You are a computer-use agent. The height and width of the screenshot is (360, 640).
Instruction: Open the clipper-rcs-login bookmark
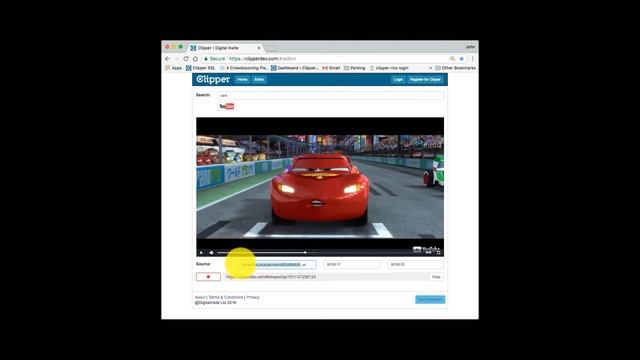pos(389,68)
